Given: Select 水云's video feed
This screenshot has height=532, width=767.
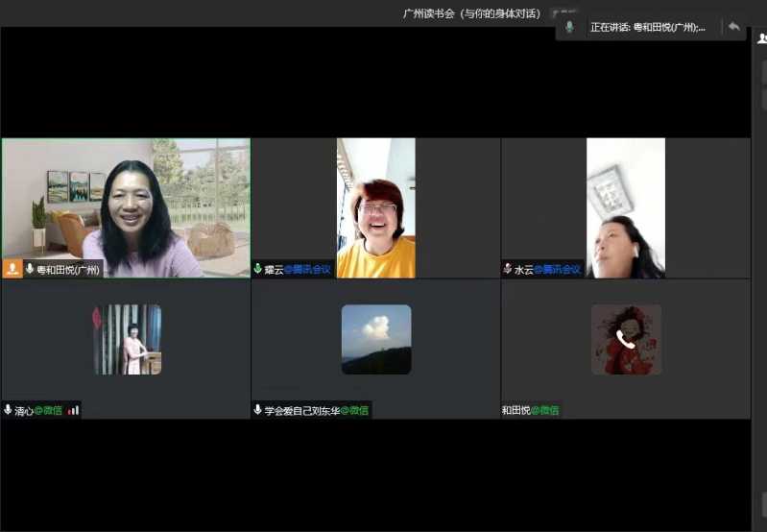Looking at the screenshot, I should click(x=625, y=206).
